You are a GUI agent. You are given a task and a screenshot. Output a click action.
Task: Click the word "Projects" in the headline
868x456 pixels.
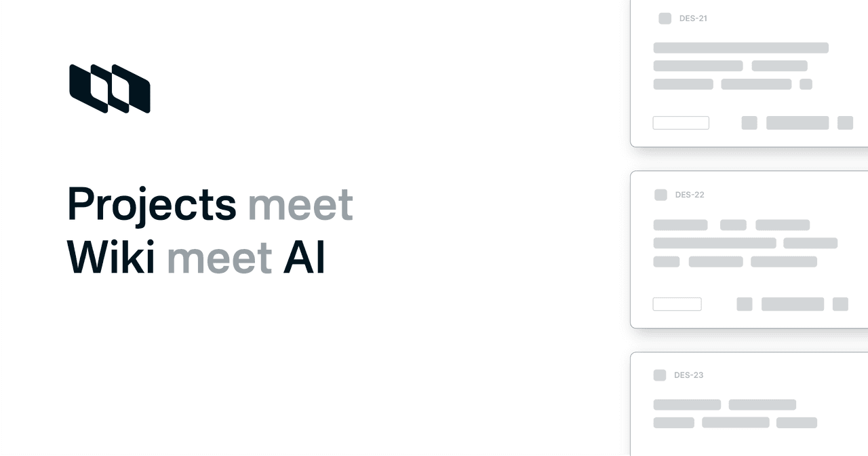[x=152, y=204]
